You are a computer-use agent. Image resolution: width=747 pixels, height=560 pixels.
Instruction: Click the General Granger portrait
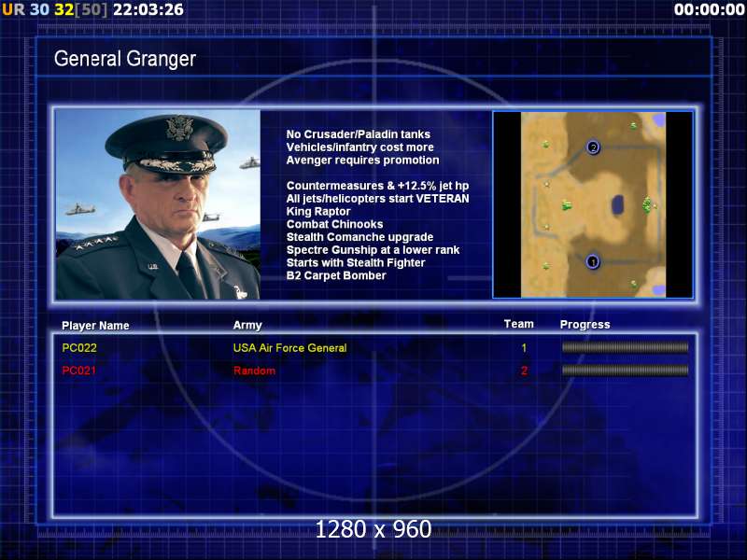158,204
